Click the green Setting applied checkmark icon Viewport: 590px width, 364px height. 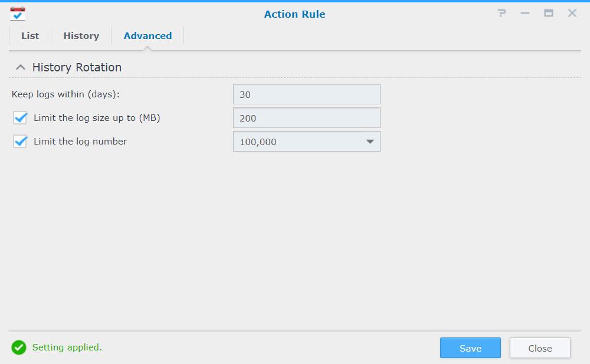(x=19, y=347)
